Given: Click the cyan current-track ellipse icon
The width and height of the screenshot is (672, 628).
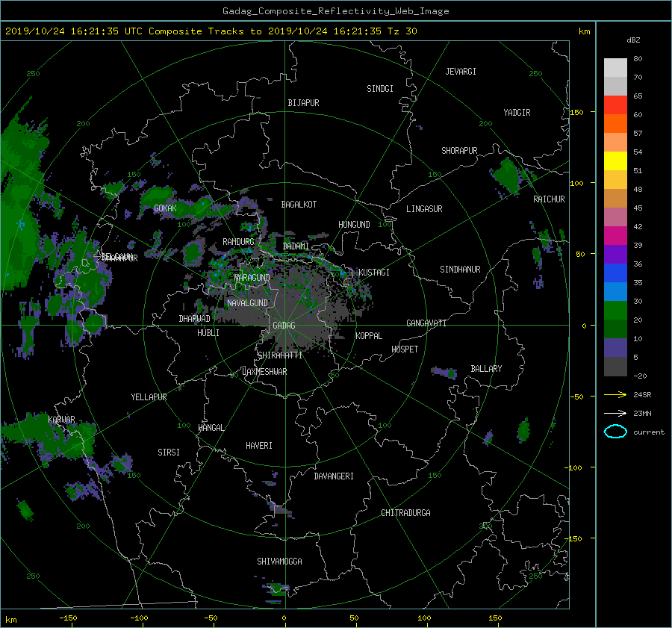Looking at the screenshot, I should pos(615,432).
